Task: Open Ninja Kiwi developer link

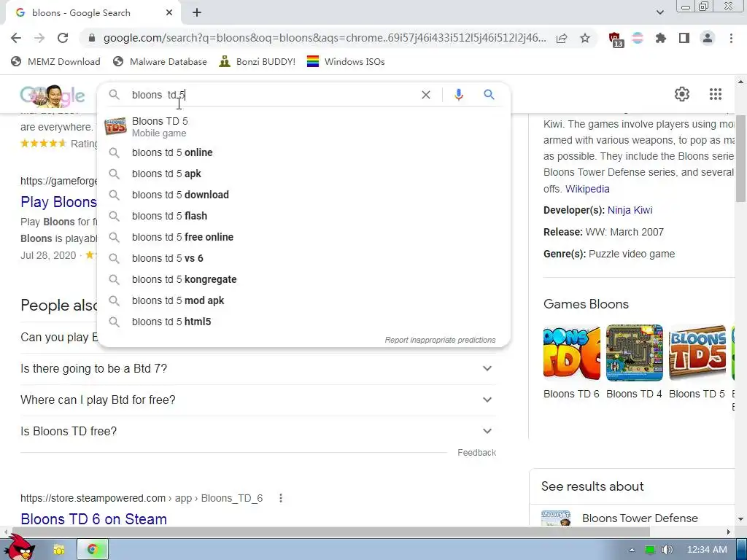Action: click(x=630, y=210)
